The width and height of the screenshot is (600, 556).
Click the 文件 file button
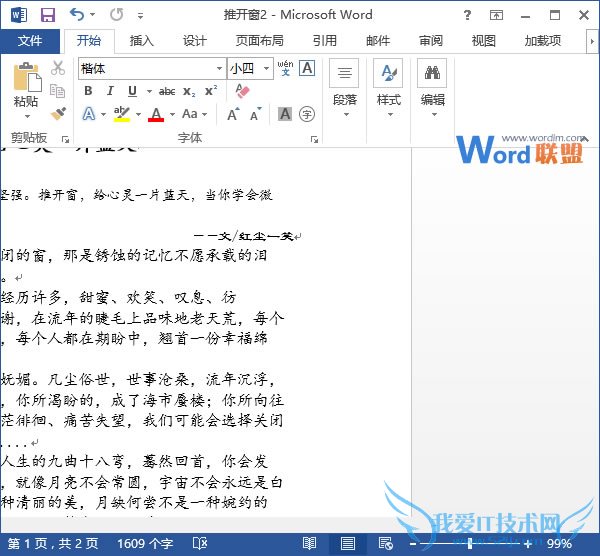click(31, 41)
